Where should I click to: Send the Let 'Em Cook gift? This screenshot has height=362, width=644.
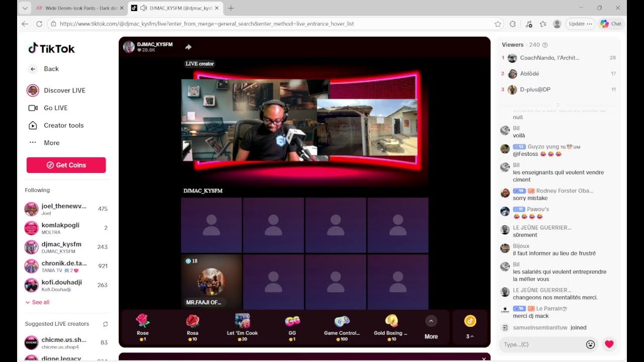243,327
